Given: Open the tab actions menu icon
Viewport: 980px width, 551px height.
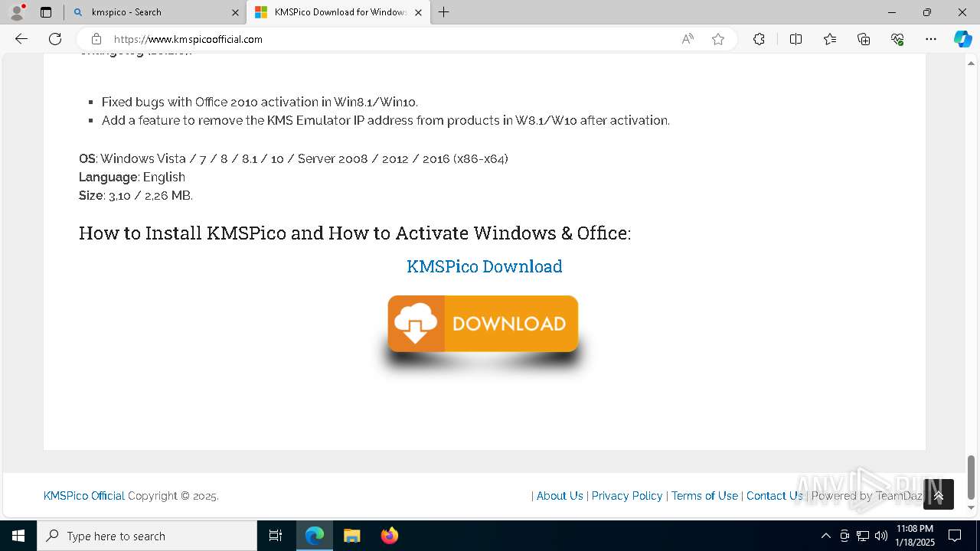Looking at the screenshot, I should (x=46, y=12).
